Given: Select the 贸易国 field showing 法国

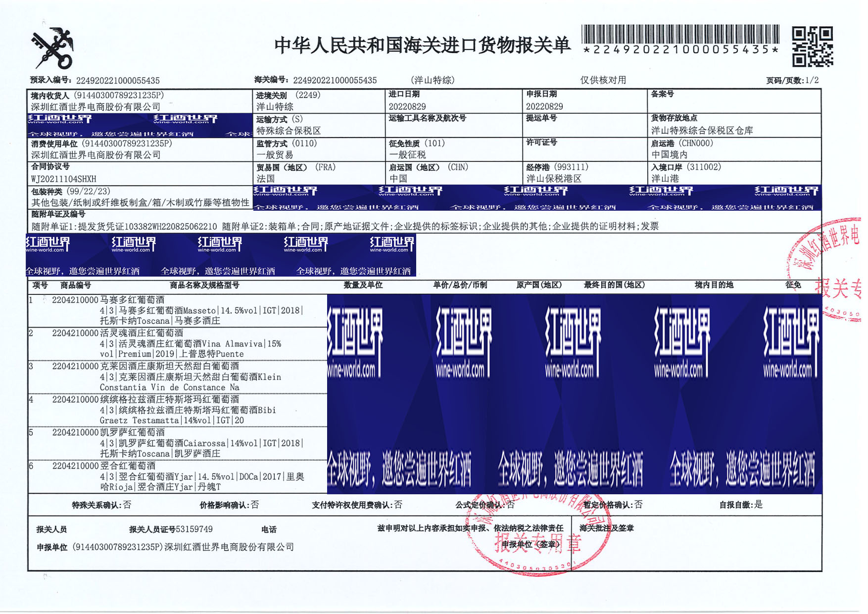Looking at the screenshot, I should pyautogui.click(x=266, y=179).
